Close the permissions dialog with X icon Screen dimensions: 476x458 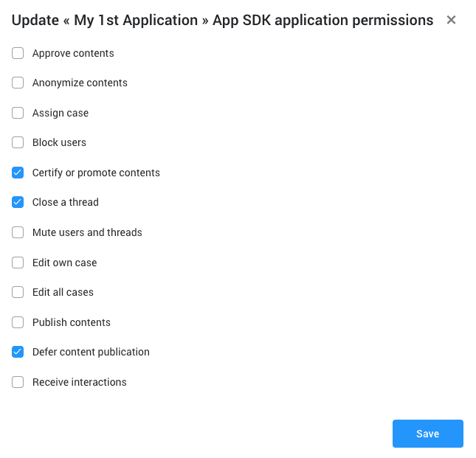tap(452, 20)
